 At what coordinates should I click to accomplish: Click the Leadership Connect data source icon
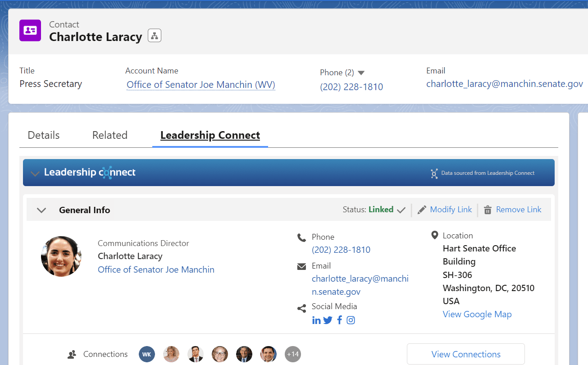pos(434,173)
